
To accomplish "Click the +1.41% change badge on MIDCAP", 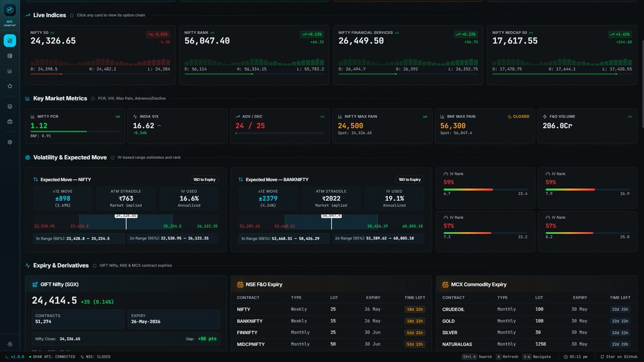I will 620,34.
